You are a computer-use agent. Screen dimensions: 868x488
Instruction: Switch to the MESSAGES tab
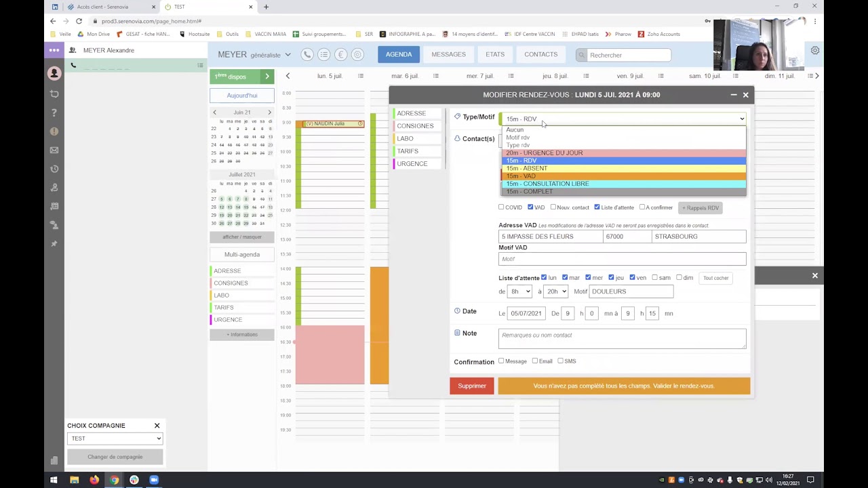click(x=448, y=54)
